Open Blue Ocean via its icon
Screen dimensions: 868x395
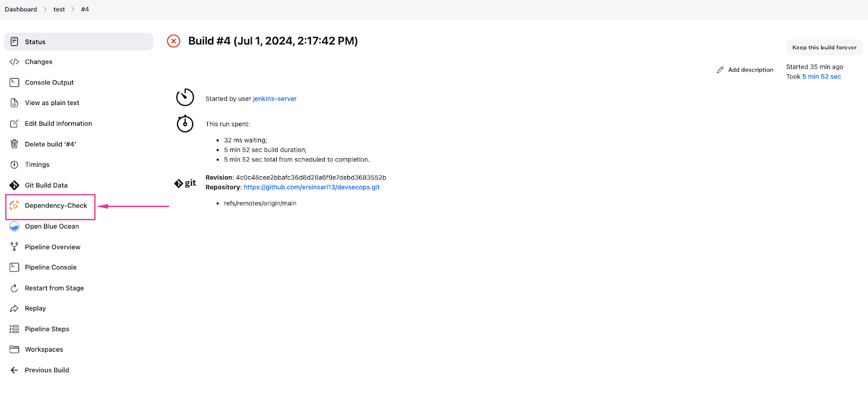pos(15,226)
